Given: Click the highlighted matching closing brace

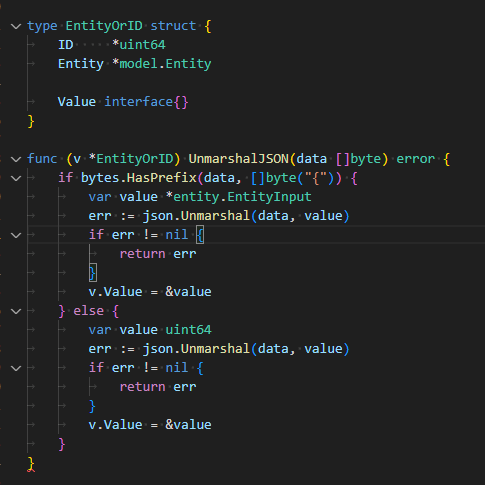Looking at the screenshot, I should (x=93, y=273).
